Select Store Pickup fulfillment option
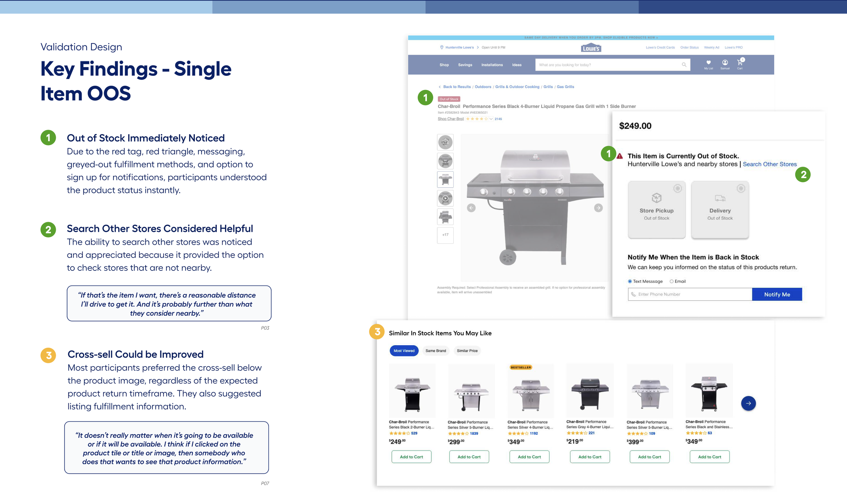 click(x=656, y=210)
